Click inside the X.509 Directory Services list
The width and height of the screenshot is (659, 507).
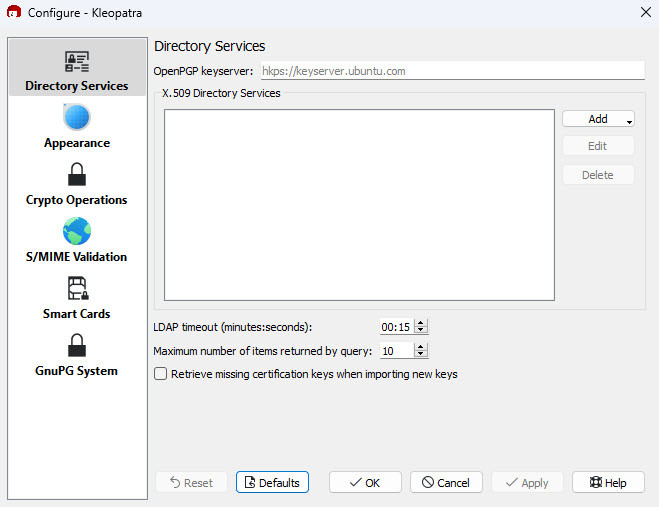(359, 205)
